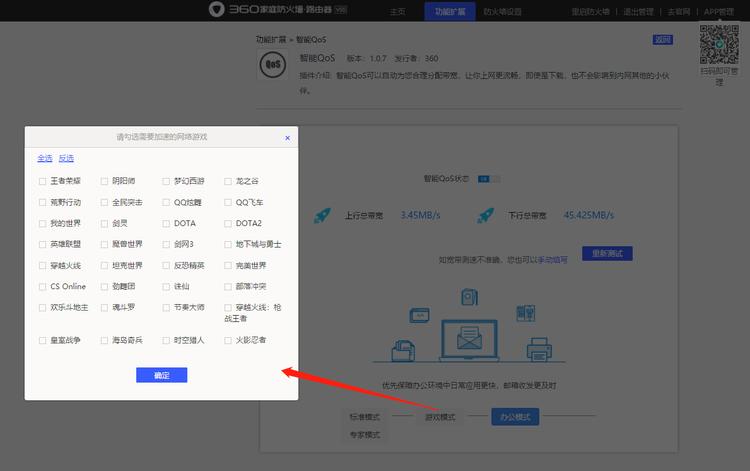Click the 全选 select-all link
Screen dimensions: 750x471
[45, 158]
